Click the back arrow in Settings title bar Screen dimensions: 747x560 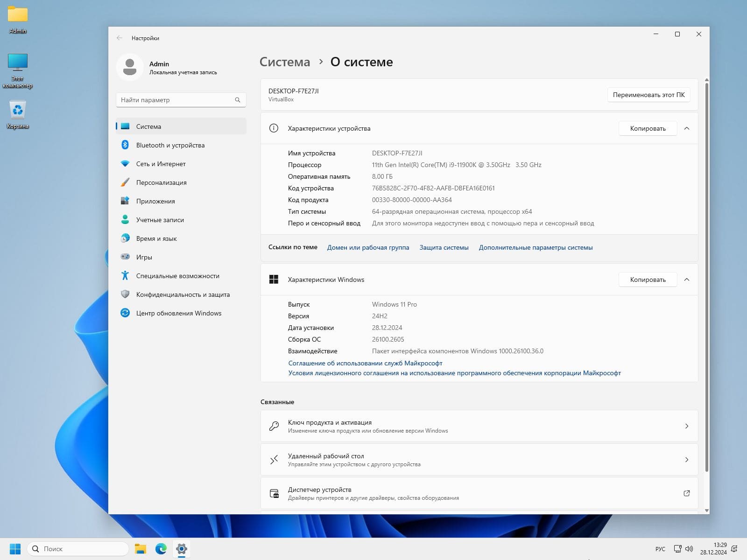pyautogui.click(x=120, y=38)
